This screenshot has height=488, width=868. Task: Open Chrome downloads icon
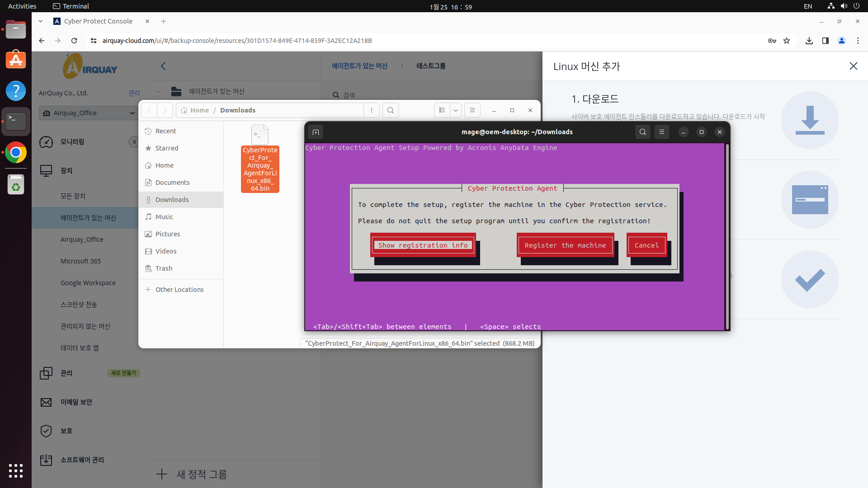coord(809,41)
